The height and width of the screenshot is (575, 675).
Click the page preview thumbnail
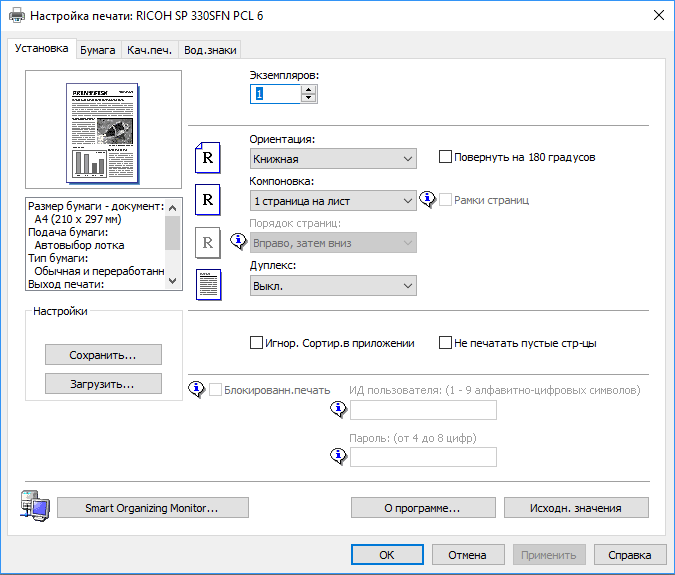(x=105, y=131)
